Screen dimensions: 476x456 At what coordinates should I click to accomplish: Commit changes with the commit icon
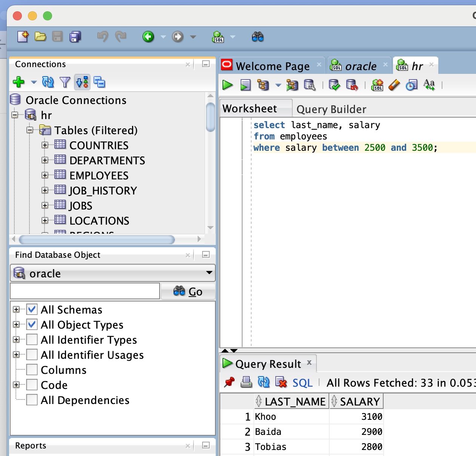(334, 85)
